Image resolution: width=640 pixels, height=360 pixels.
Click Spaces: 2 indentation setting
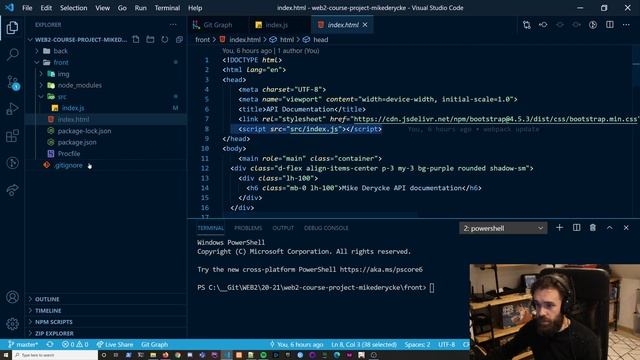click(417, 344)
